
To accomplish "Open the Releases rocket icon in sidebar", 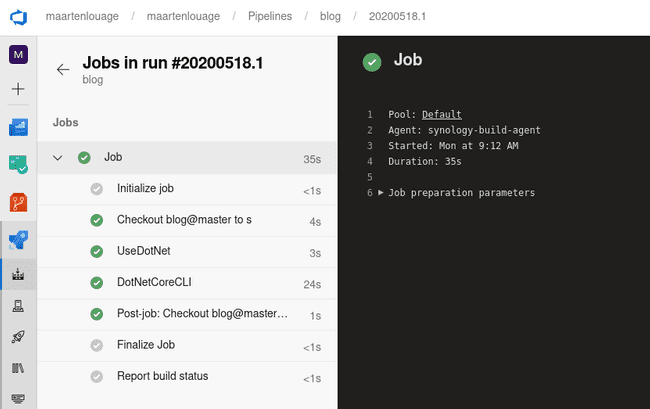I will pos(18,336).
